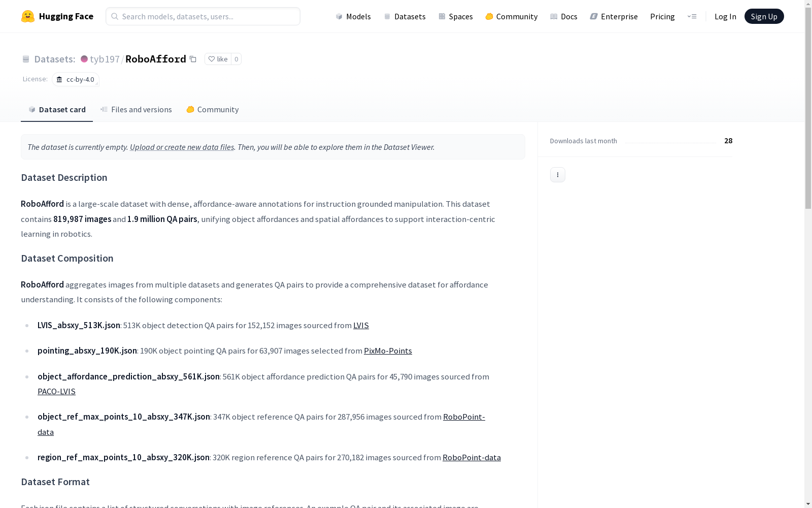Click the cc-by-4.0 license tag
Image resolution: width=812 pixels, height=508 pixels.
click(75, 79)
